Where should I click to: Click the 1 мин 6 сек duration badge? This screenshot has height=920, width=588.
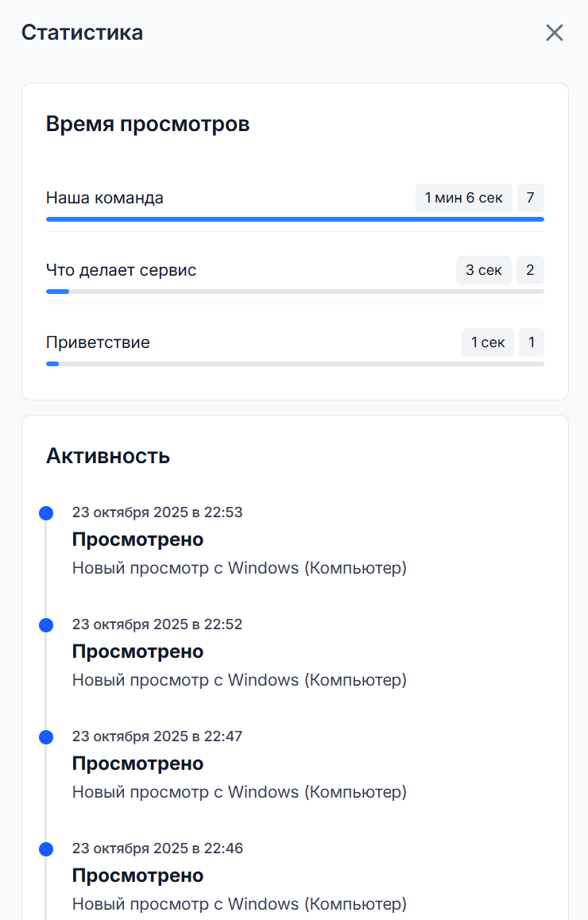(463, 198)
